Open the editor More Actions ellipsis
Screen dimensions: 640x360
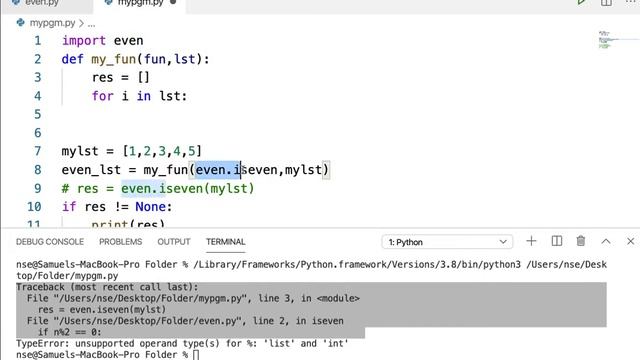click(631, 2)
